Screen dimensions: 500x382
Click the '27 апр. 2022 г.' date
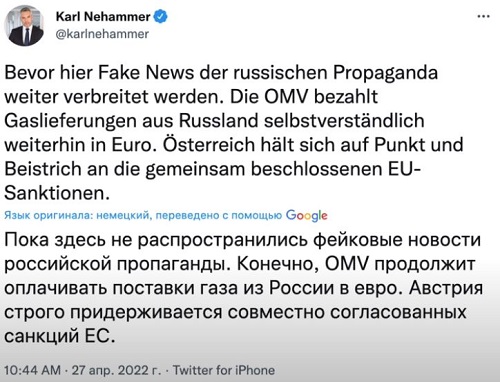[116, 370]
